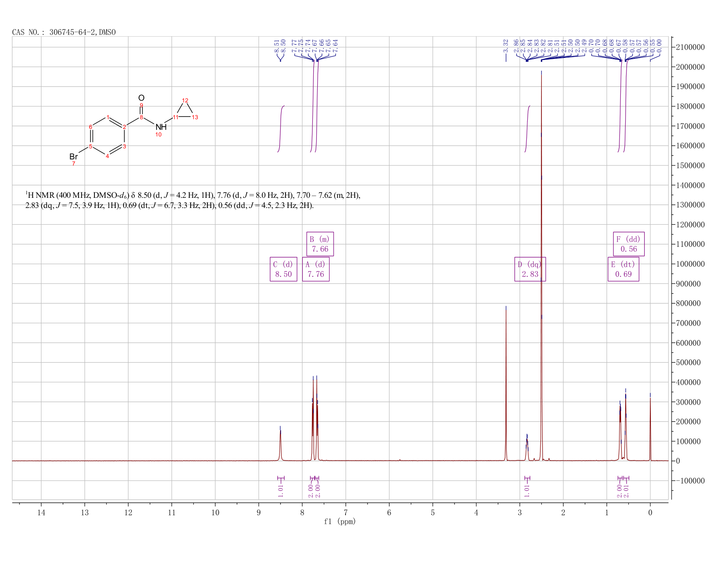728x563 pixels.
Task: Click the f1 (ppm) axis label
Action: pyautogui.click(x=340, y=521)
